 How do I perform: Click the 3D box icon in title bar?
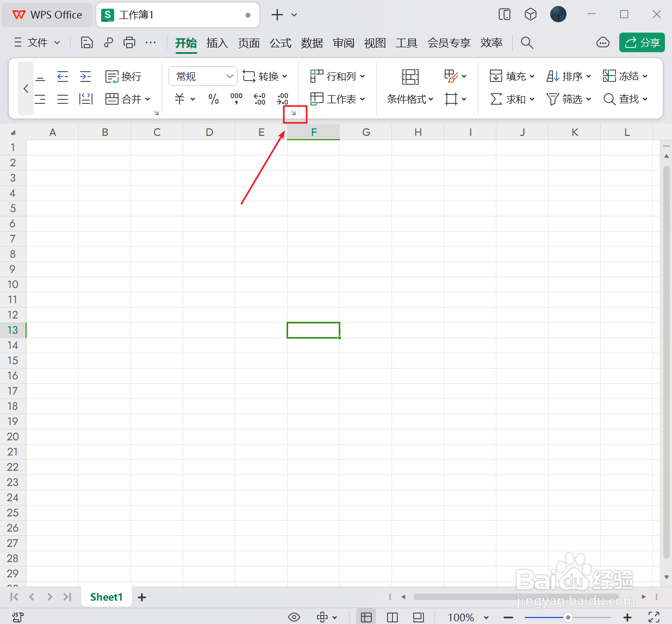pos(531,15)
